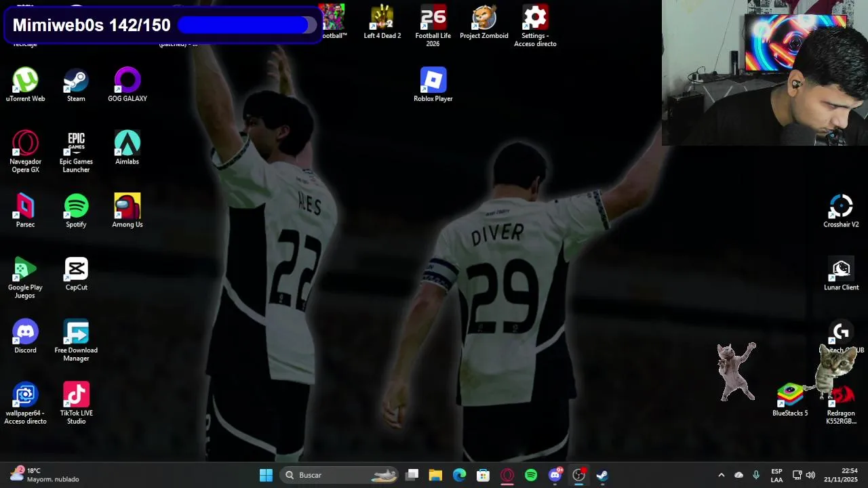This screenshot has width=868, height=488.
Task: Open the Discord desktop shortcut
Action: pos(25,337)
